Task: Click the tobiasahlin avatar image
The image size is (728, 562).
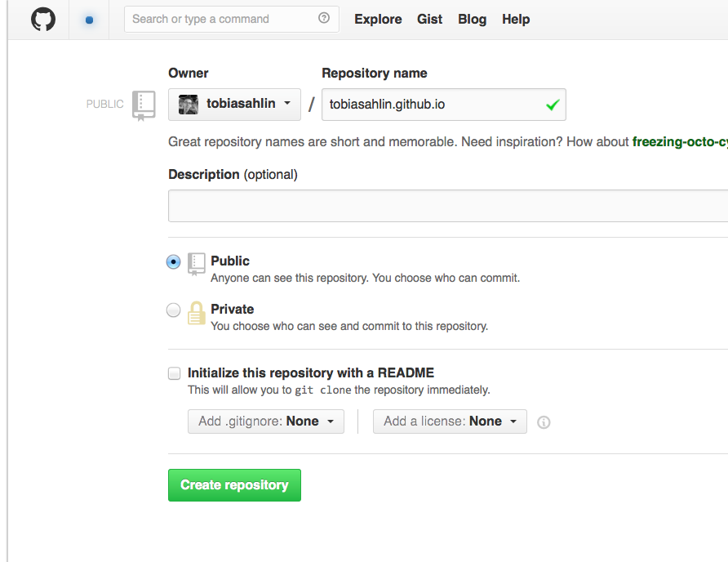Action: click(x=189, y=104)
